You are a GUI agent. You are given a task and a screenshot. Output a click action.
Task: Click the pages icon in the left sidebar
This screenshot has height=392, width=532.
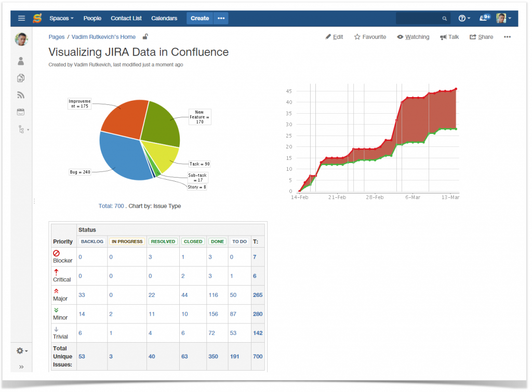click(21, 78)
